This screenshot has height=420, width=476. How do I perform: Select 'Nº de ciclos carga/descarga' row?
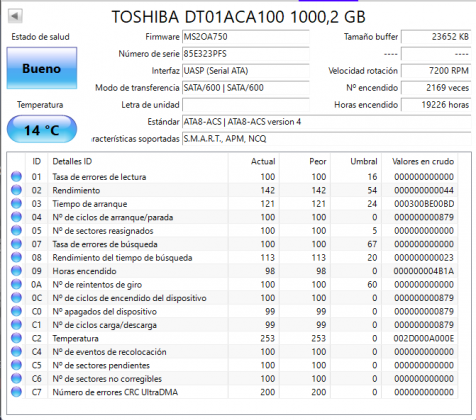tap(233, 325)
